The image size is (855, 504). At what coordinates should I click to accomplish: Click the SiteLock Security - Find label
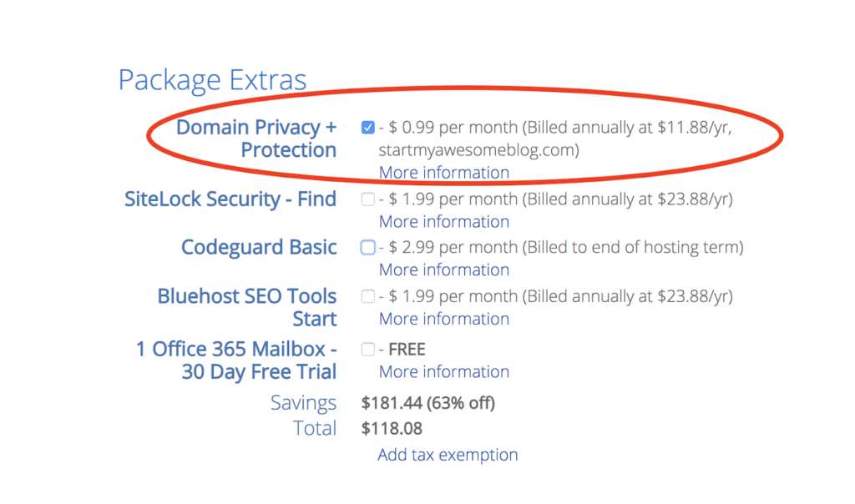click(230, 199)
